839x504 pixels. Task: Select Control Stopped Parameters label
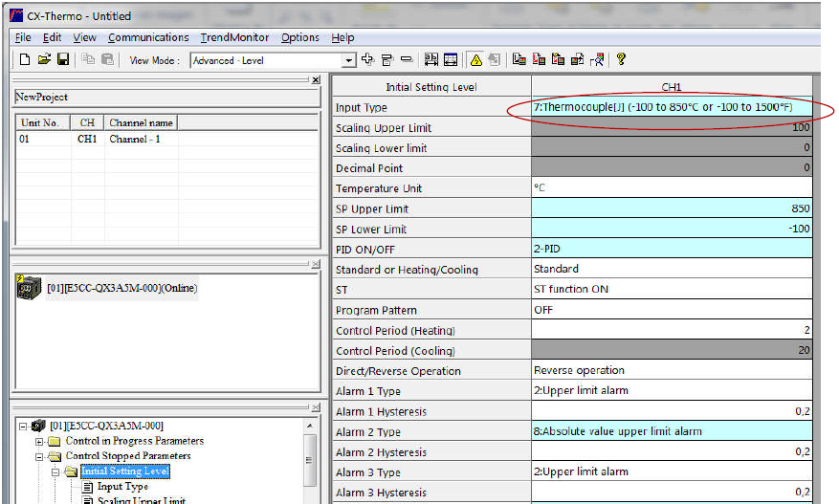pos(128,456)
